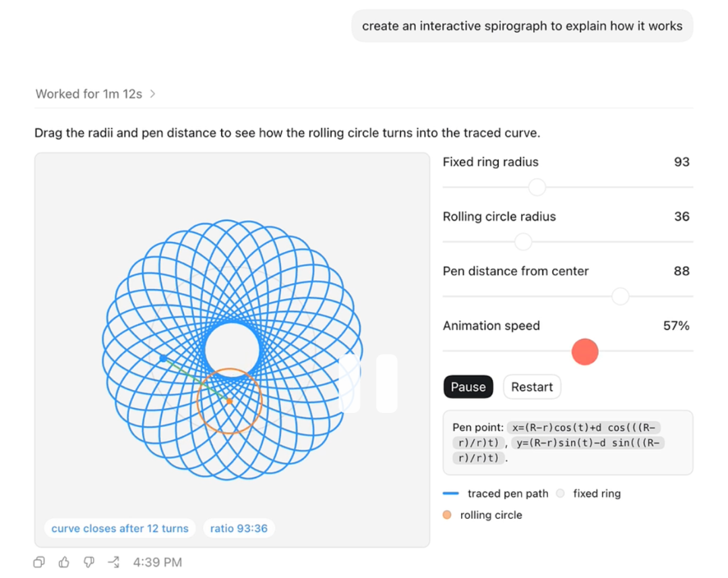Screen dimensions: 728x578
Task: Expand the Worked for 1m 12s chevron
Action: point(153,94)
